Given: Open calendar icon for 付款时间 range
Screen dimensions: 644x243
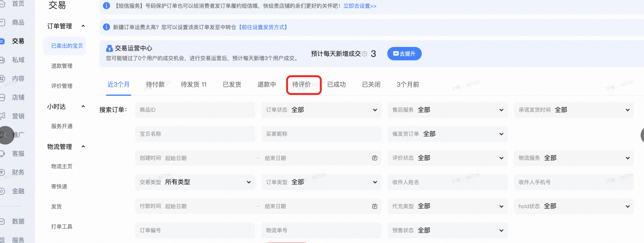Looking at the screenshot, I should (375, 206).
